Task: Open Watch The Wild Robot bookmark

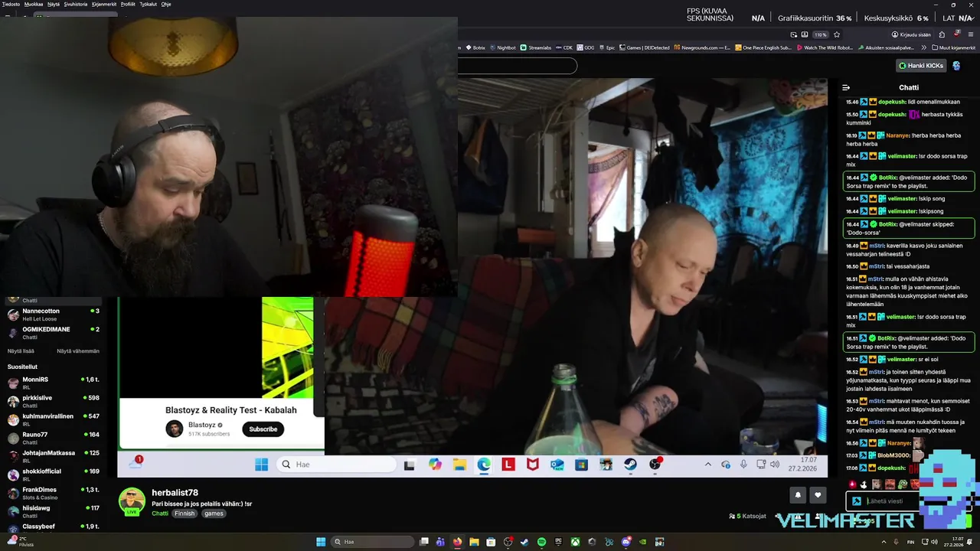Action: pos(825,47)
